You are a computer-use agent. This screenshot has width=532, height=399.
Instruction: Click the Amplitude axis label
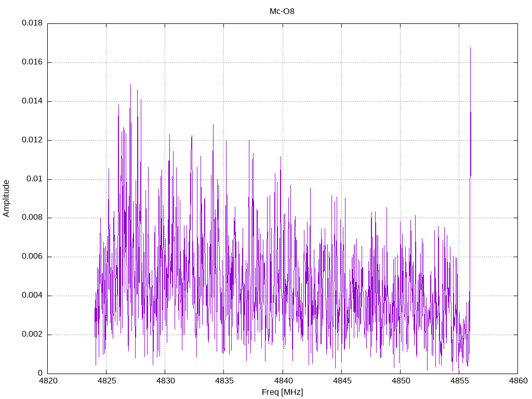[6, 198]
